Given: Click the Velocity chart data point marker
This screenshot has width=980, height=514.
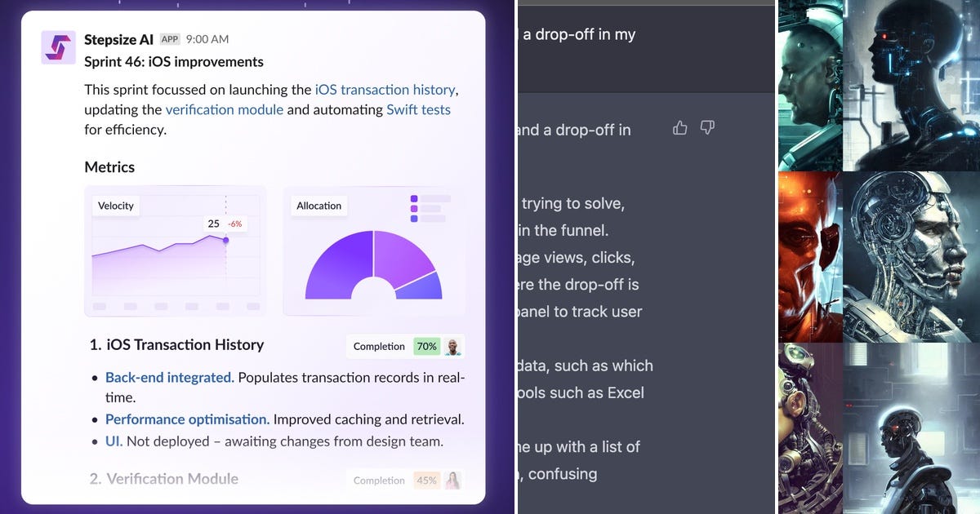Looking at the screenshot, I should click(x=225, y=240).
